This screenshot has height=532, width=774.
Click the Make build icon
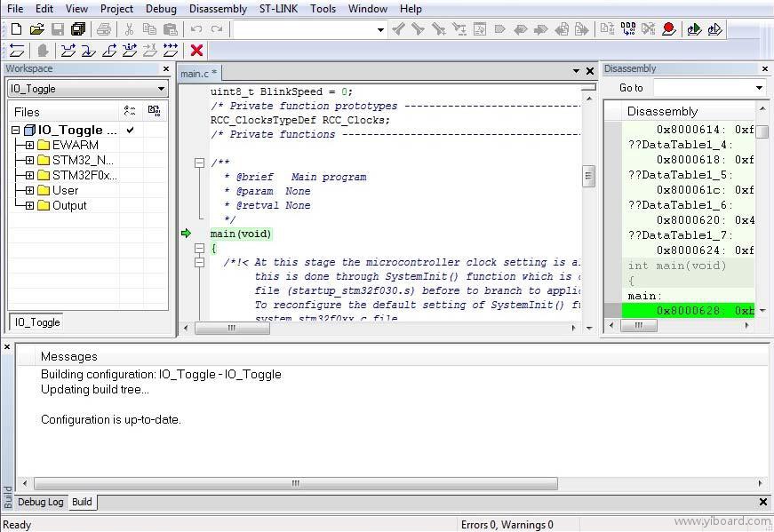[628, 29]
